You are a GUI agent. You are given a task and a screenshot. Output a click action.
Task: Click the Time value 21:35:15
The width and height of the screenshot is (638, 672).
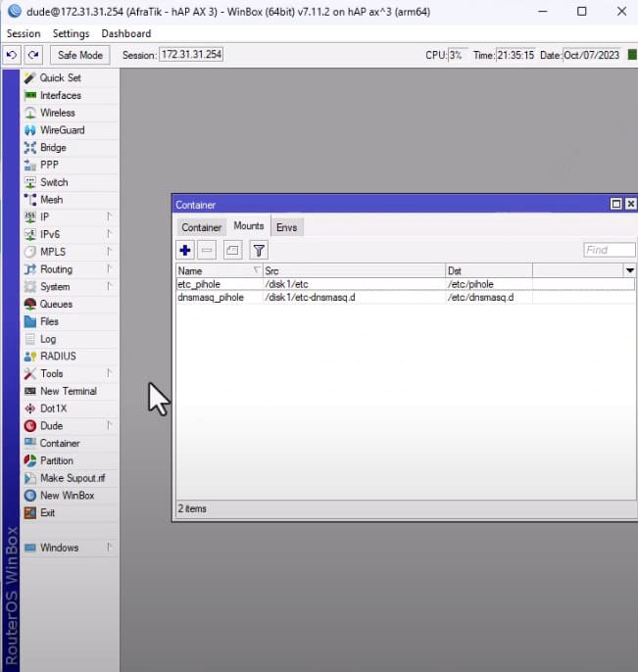click(515, 55)
